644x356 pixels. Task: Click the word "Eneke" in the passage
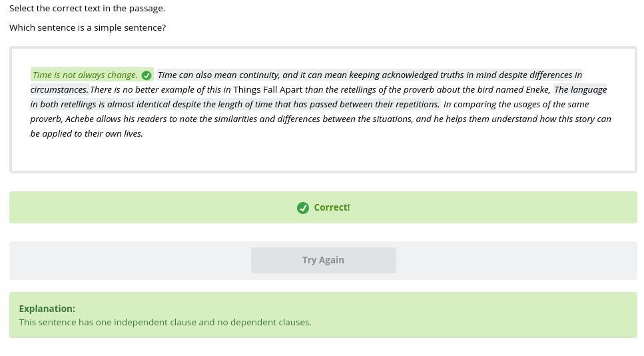[x=537, y=90]
